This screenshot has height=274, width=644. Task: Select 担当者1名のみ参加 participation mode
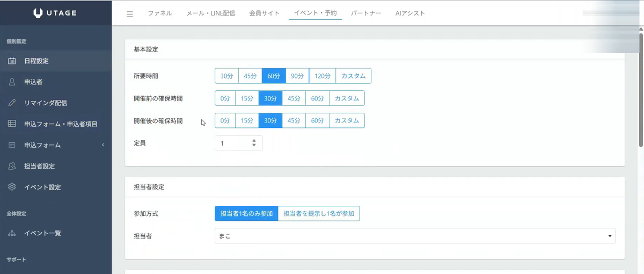(246, 213)
